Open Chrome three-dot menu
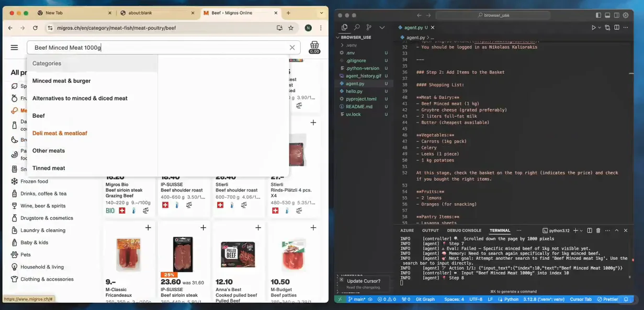This screenshot has width=644, height=310. 321,28
